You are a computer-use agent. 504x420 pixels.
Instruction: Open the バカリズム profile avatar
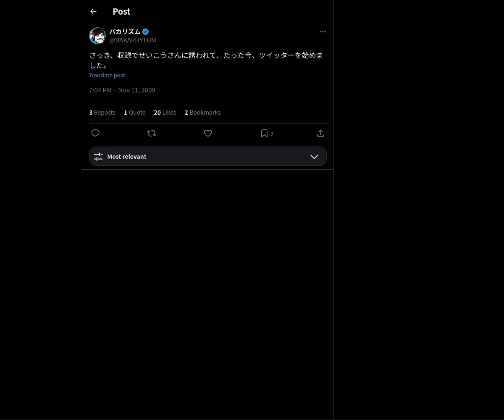97,36
